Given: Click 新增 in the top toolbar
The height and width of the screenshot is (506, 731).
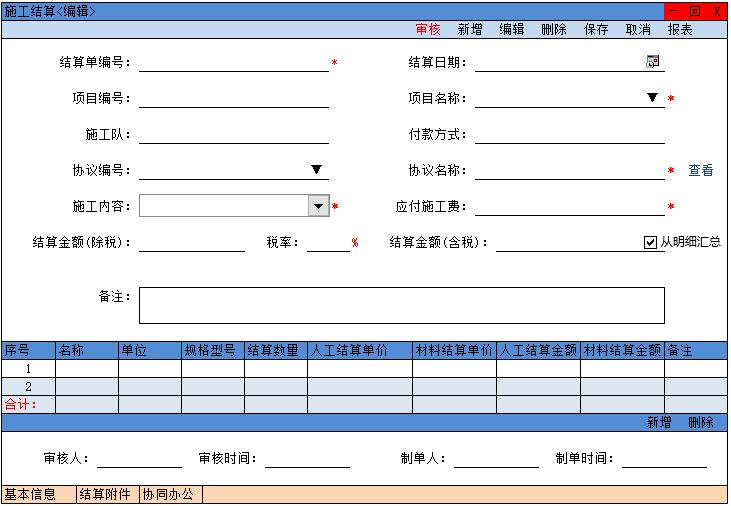Looking at the screenshot, I should click(x=470, y=30).
